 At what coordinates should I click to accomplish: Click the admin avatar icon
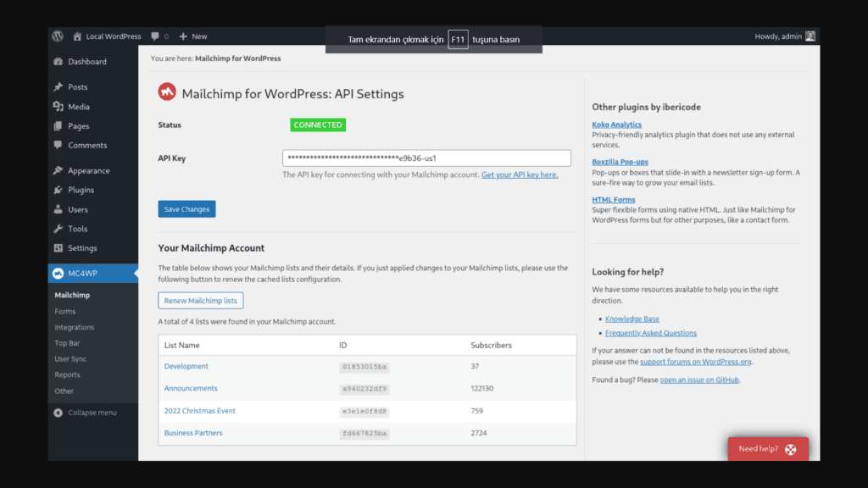point(810,36)
